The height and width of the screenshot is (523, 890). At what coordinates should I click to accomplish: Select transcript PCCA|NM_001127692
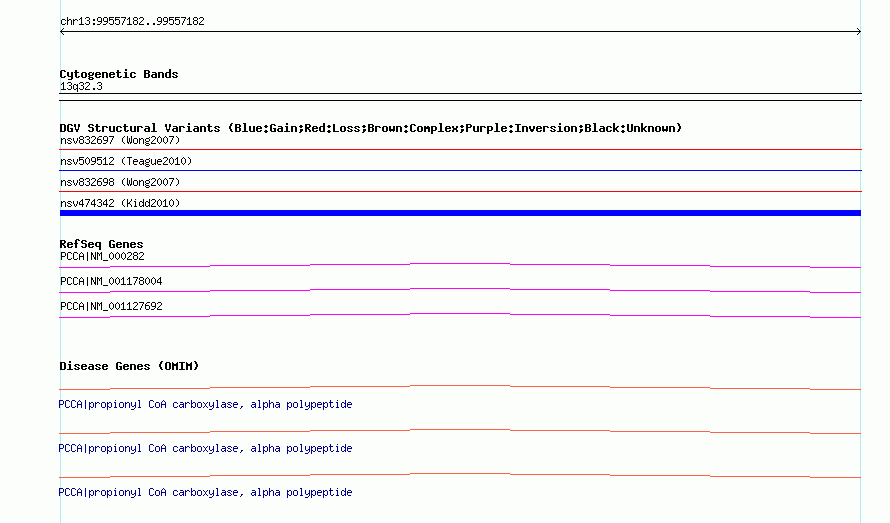click(111, 307)
